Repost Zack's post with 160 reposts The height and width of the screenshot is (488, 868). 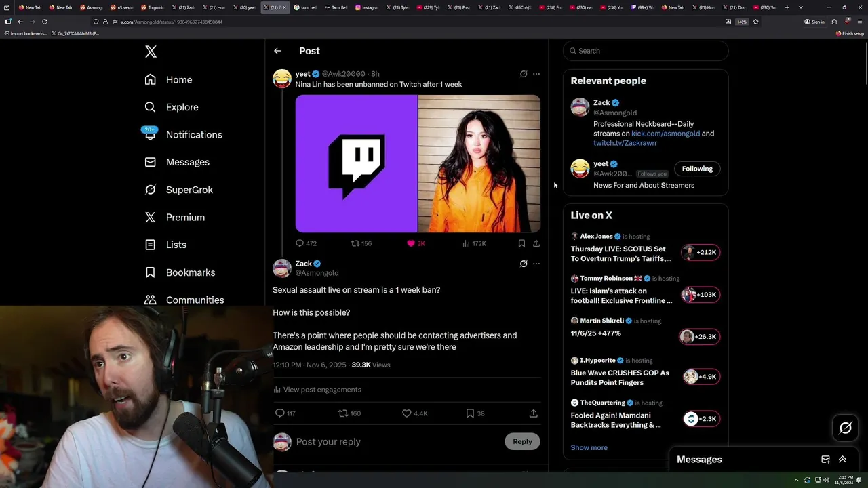(x=349, y=413)
